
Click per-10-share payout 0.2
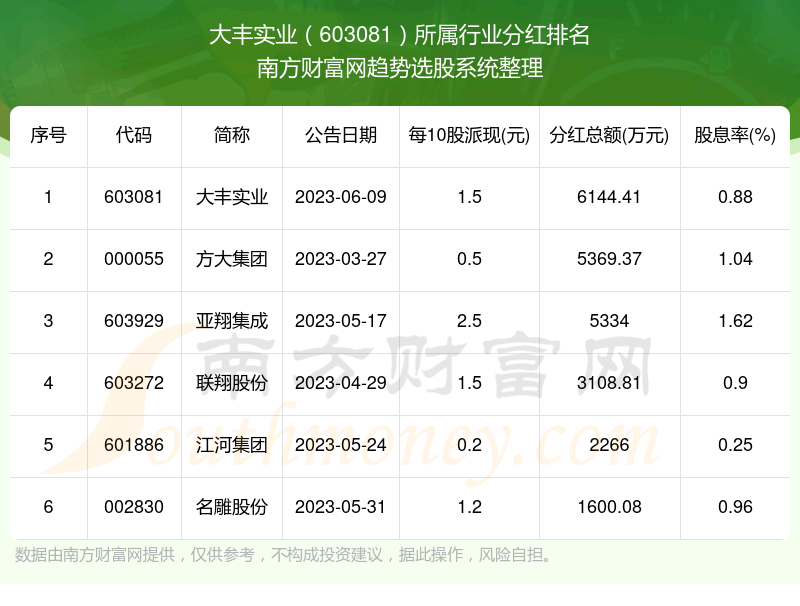tap(469, 445)
